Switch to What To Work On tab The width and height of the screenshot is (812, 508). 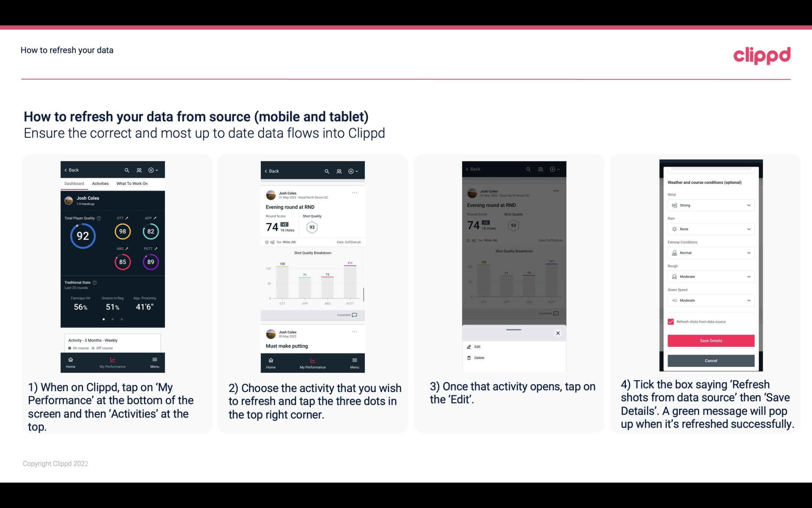pos(131,184)
